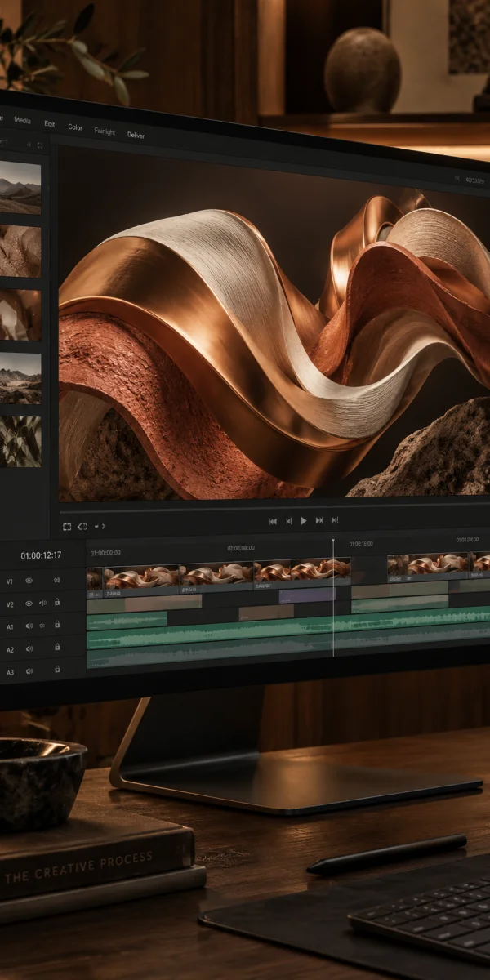The width and height of the screenshot is (490, 980).
Task: Switch to the Deliver page tab
Action: coord(136,135)
